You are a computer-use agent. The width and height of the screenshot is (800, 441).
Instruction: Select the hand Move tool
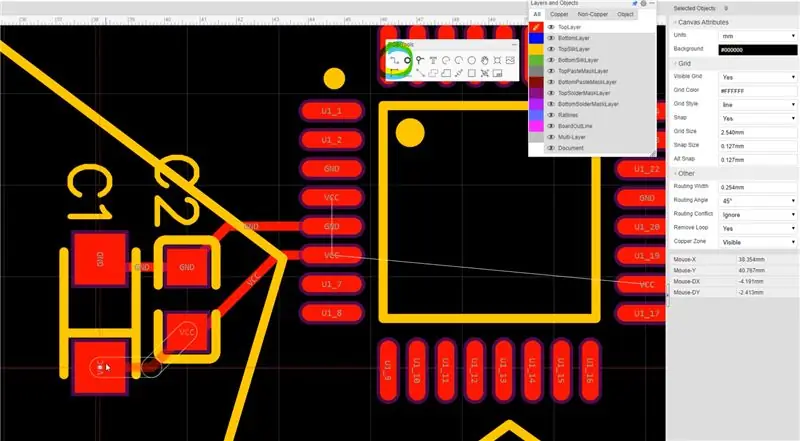485,60
